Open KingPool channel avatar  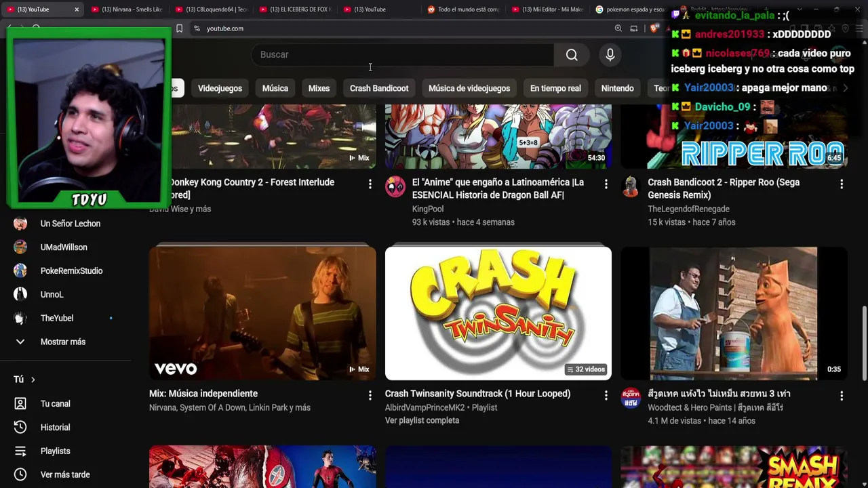point(395,186)
